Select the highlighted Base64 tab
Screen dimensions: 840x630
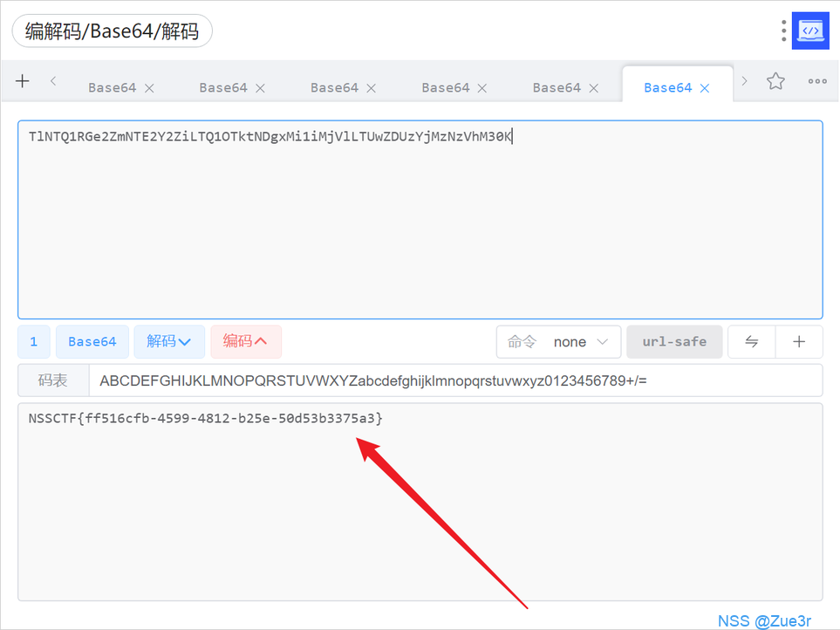point(667,88)
